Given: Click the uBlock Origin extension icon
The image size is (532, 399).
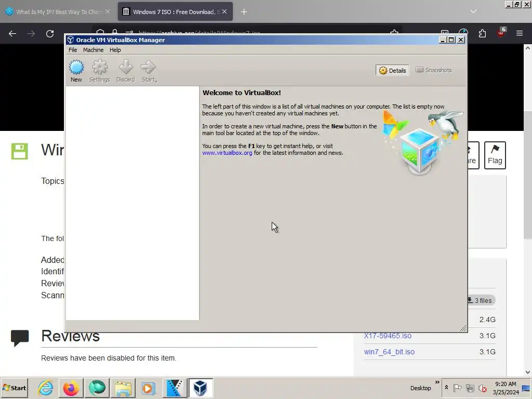Looking at the screenshot, I should (x=501, y=33).
